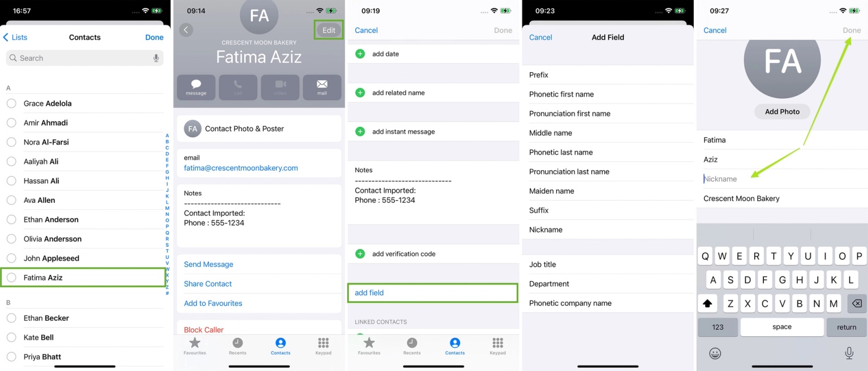868x371 pixels.
Task: Select the radio circle for Ethan Anderson
Action: pyautogui.click(x=11, y=219)
